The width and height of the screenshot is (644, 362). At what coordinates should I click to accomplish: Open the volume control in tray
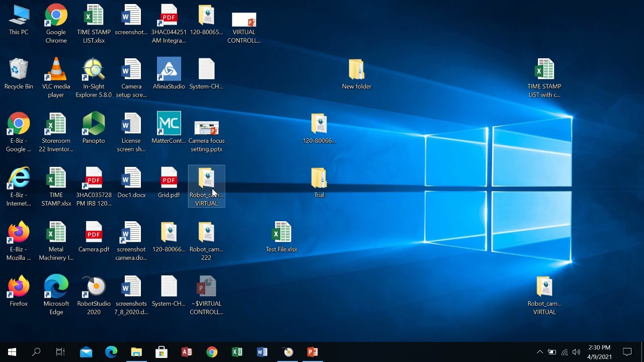point(576,352)
